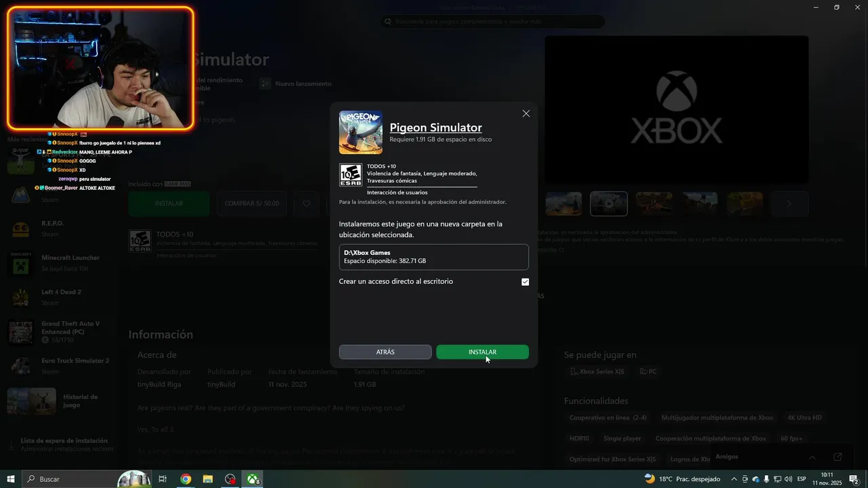Click the PC platform tag

[x=648, y=371]
